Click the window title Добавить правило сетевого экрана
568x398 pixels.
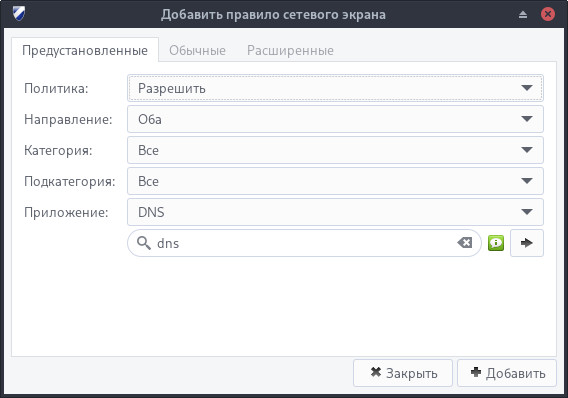coord(273,14)
